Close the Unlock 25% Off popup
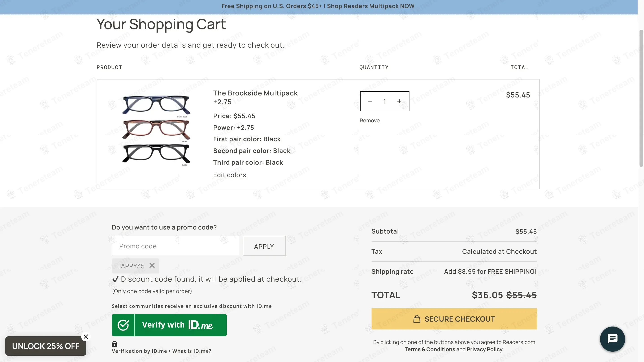644x362 pixels. pos(86,337)
